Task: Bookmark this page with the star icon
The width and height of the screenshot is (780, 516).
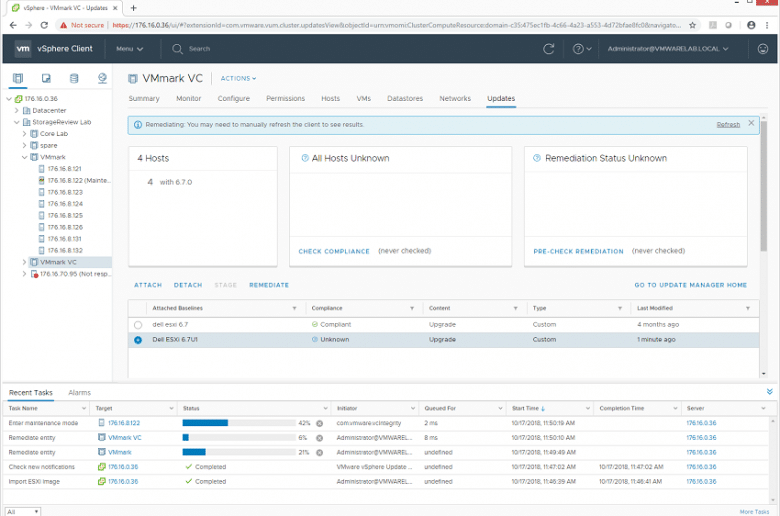Action: 692,25
